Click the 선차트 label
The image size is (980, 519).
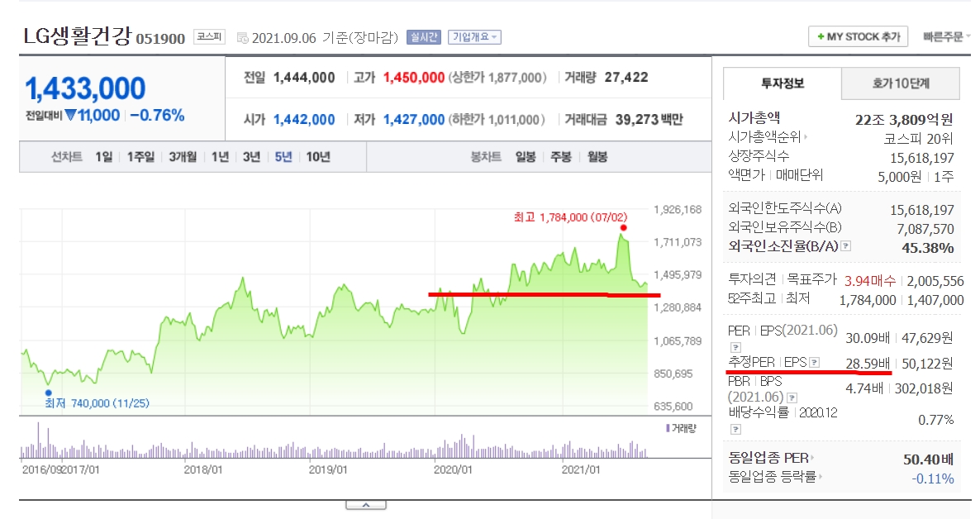[67, 157]
